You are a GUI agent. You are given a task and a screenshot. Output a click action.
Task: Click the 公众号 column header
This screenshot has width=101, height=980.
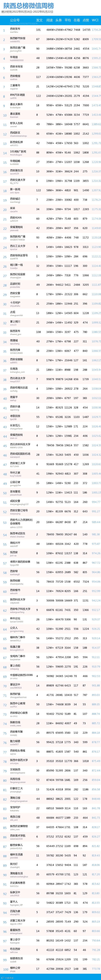click(15, 20)
